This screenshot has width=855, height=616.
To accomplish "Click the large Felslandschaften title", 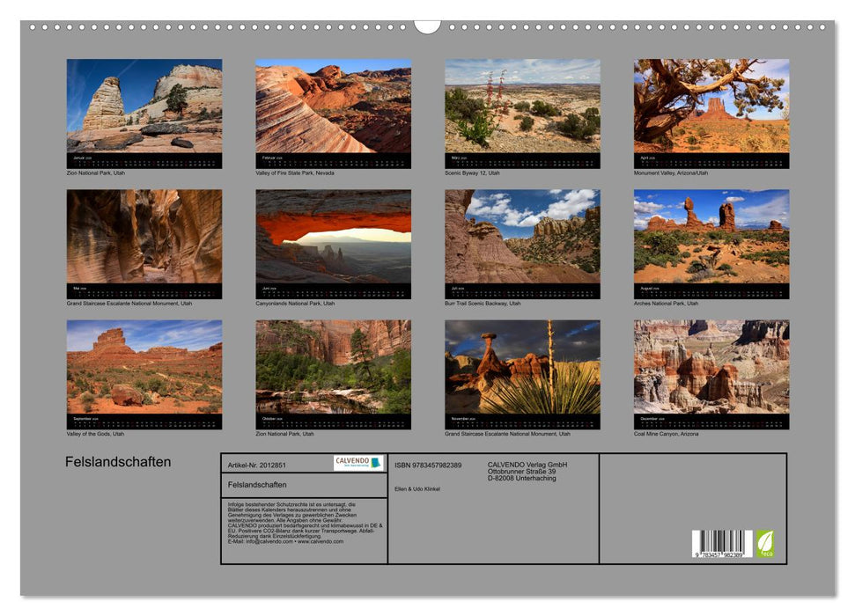I will [118, 462].
